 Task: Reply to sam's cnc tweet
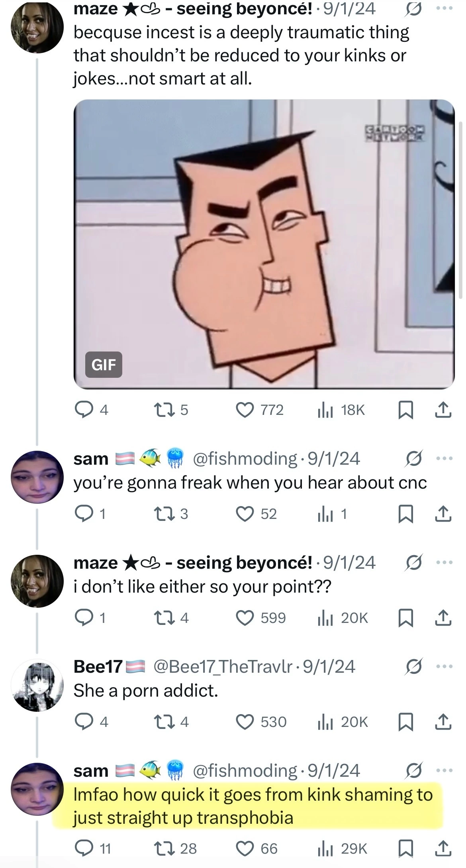[83, 514]
